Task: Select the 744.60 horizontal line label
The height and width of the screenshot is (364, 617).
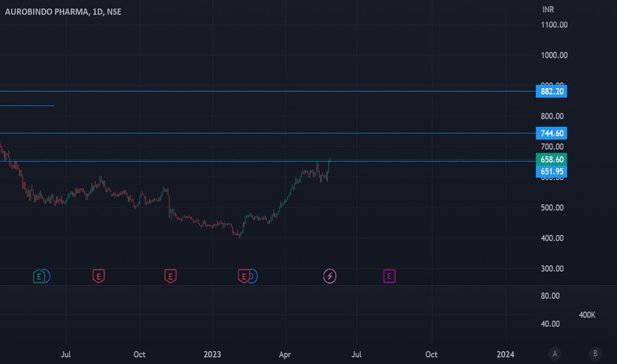Action: [x=551, y=133]
